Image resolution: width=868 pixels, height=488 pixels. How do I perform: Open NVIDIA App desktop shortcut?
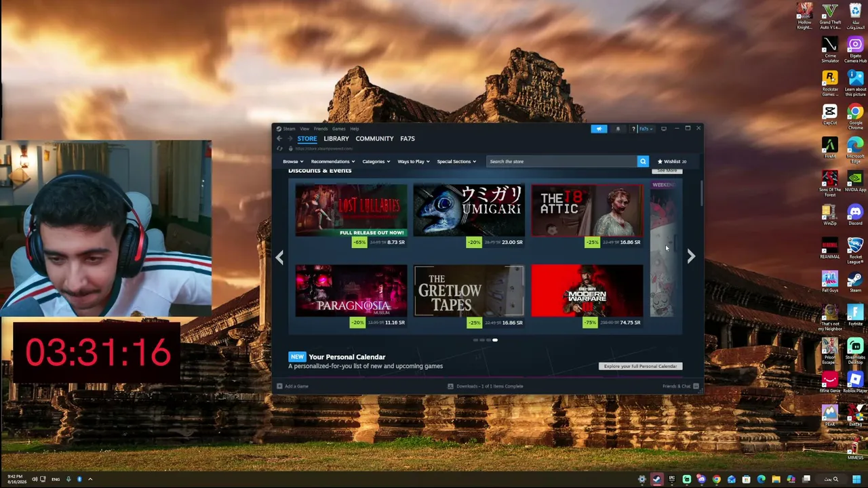(x=855, y=182)
